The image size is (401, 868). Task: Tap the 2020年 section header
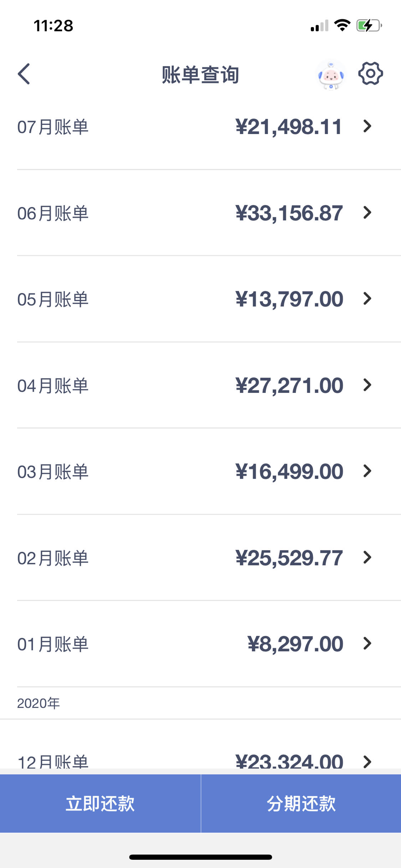coord(38,703)
